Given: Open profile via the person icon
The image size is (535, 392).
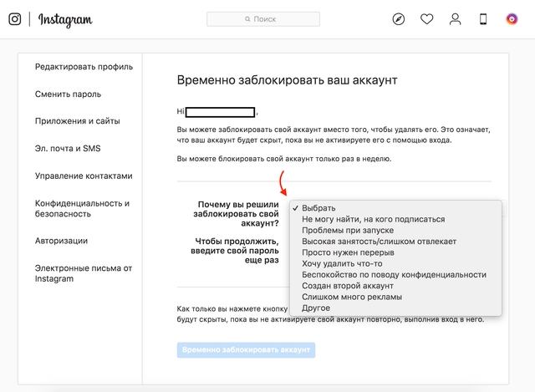Looking at the screenshot, I should click(455, 19).
